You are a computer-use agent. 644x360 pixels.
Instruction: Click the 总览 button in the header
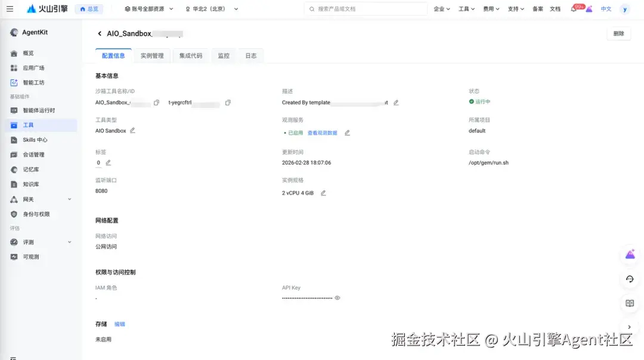[x=89, y=8]
